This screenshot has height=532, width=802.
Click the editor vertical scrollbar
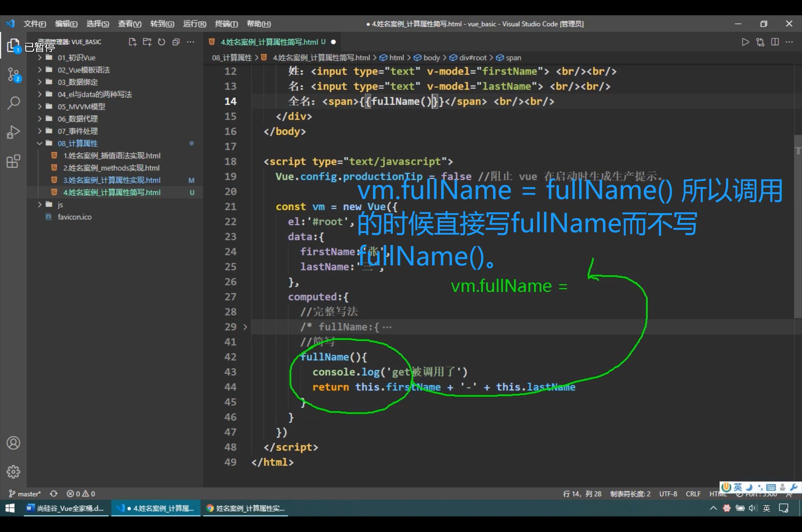[x=798, y=227]
